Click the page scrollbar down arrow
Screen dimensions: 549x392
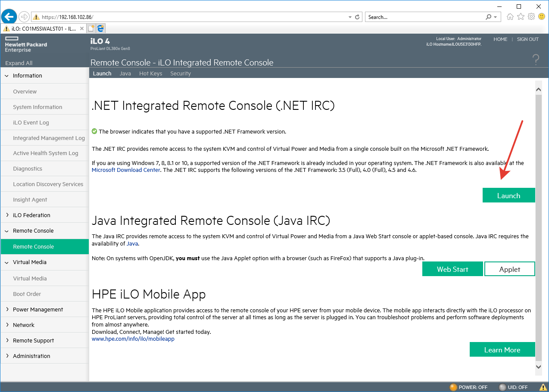[538, 366]
